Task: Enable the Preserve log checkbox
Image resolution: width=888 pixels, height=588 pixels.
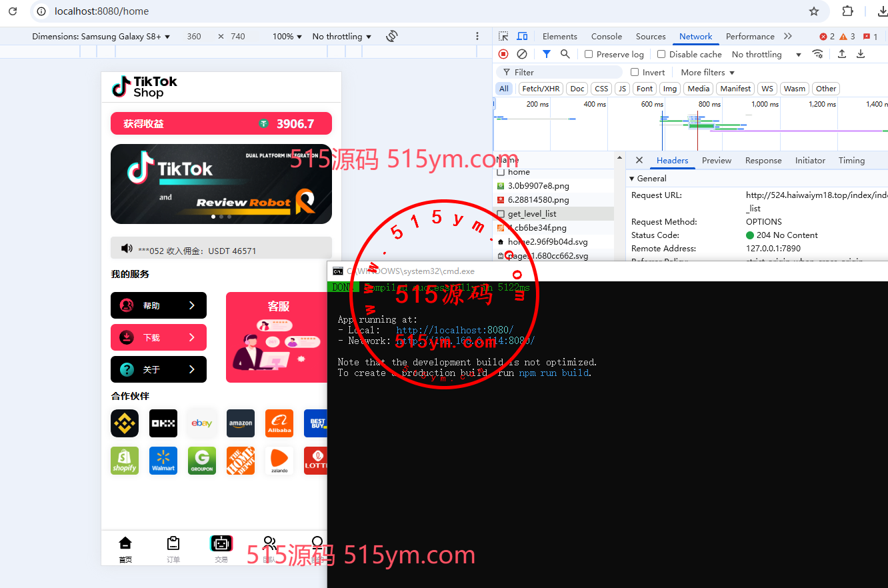Action: [x=589, y=54]
